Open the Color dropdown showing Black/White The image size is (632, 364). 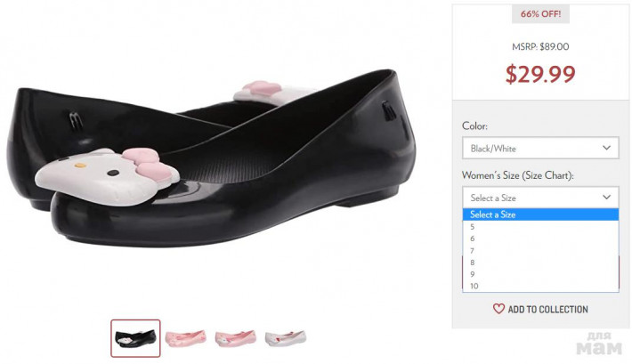point(539,149)
